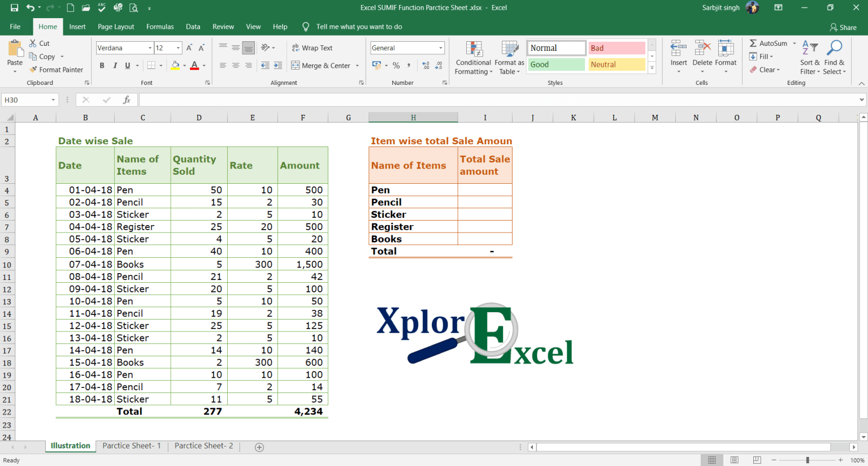Screen dimensions: 868x466
Task: Open Conditional Formatting in the Styles group
Action: pos(473,57)
